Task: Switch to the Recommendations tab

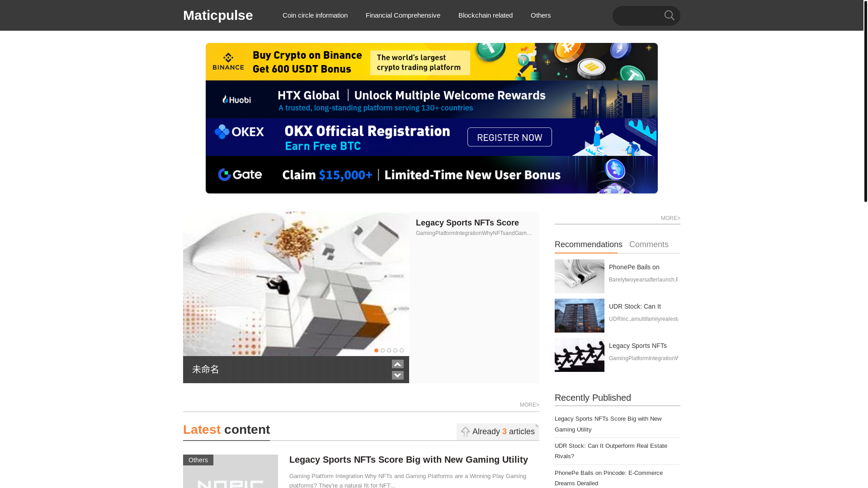Action: pos(589,244)
